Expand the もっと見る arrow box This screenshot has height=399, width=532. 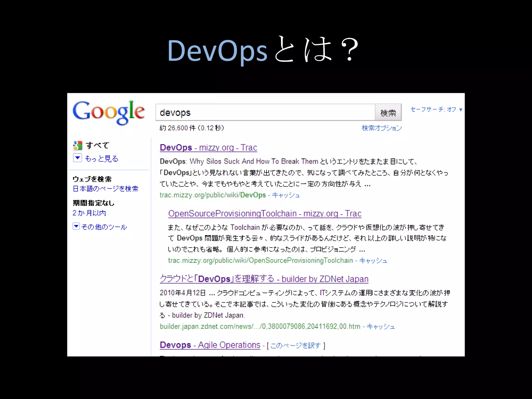pos(77,158)
